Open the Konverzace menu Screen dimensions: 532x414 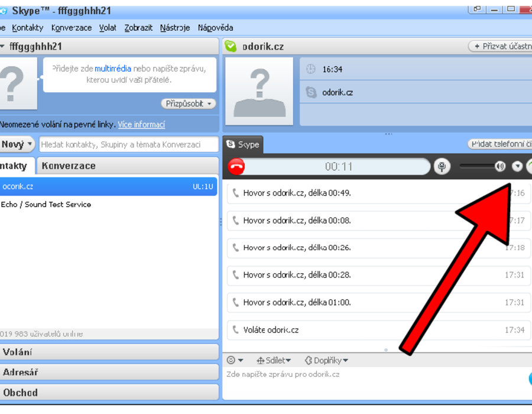72,28
